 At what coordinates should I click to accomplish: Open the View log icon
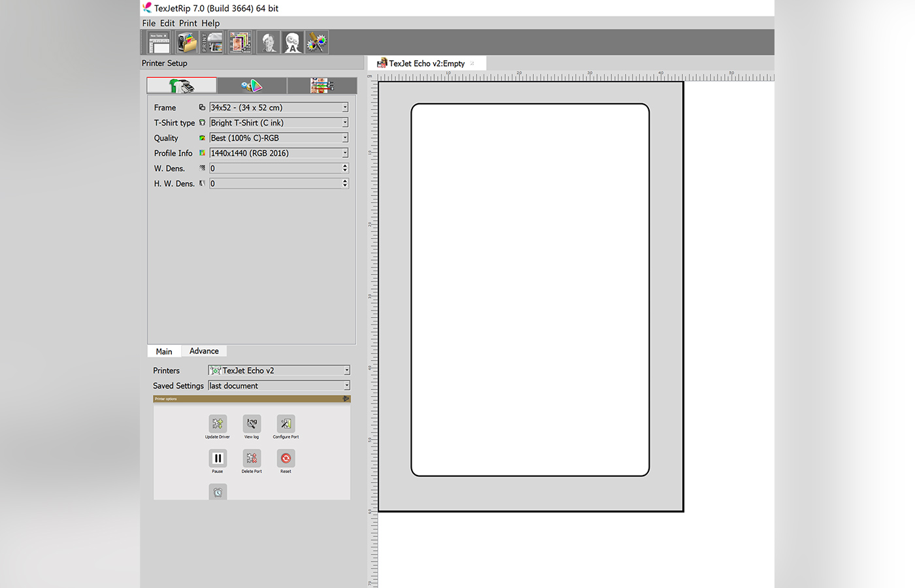pos(252,424)
